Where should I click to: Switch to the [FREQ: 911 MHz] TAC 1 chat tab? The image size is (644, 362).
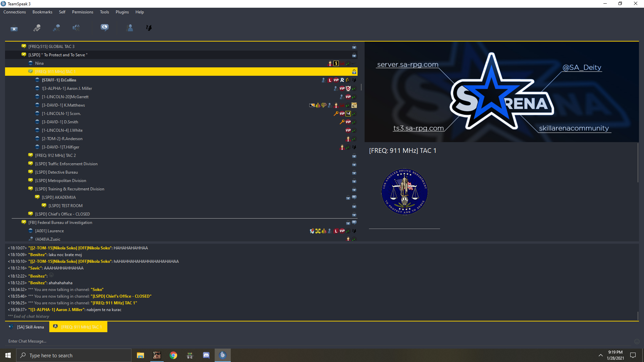click(x=78, y=327)
